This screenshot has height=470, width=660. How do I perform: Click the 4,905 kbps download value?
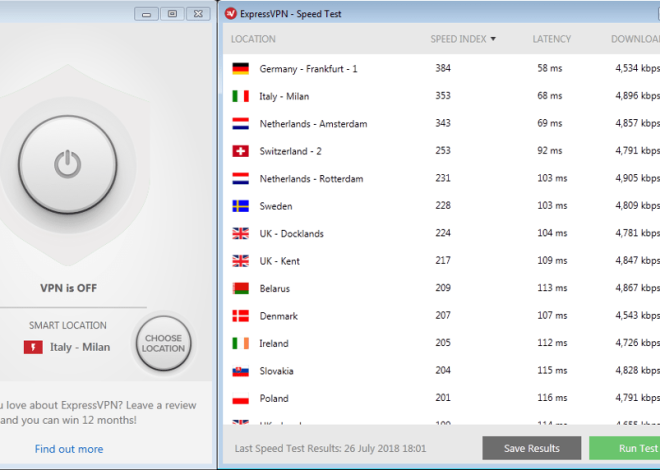point(637,178)
